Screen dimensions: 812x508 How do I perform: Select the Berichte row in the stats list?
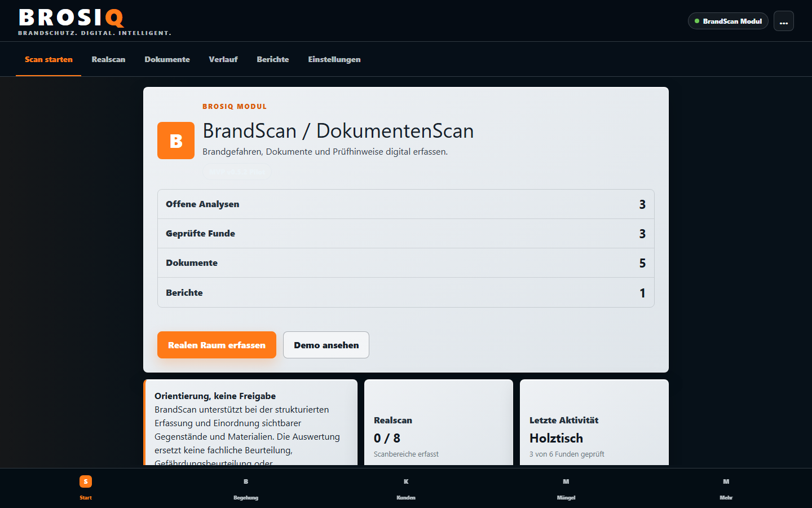coord(406,292)
